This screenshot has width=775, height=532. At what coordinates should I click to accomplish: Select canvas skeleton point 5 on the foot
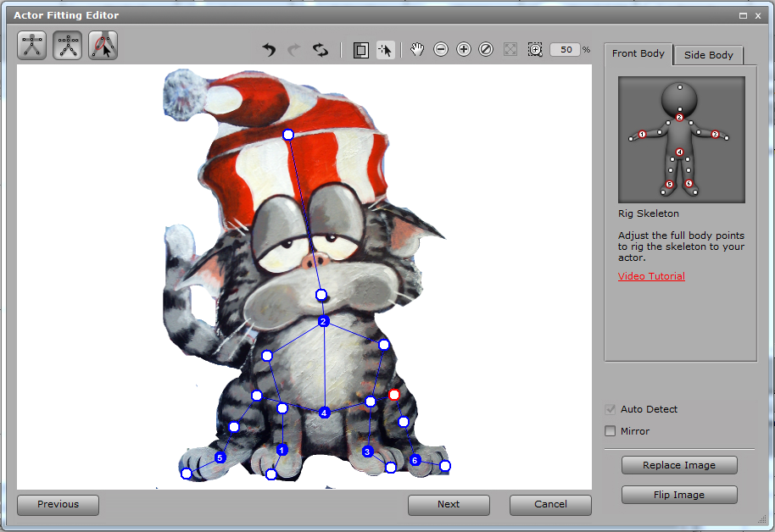pos(220,457)
